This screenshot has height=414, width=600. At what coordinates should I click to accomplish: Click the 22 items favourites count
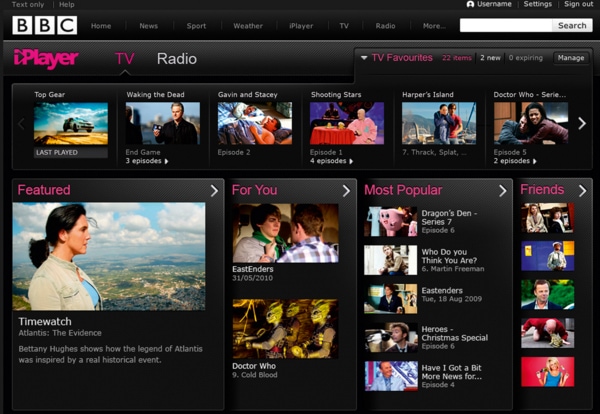(x=457, y=58)
